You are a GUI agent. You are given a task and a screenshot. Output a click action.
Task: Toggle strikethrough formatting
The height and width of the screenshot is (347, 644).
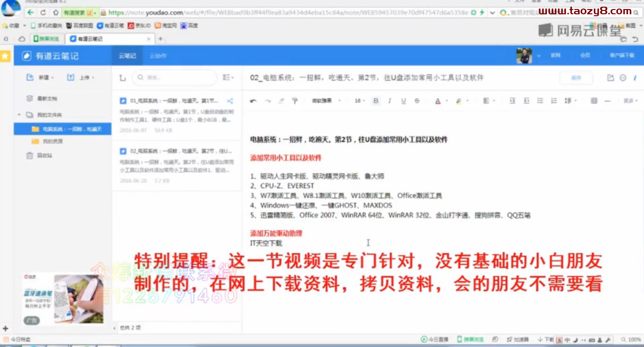[417, 101]
